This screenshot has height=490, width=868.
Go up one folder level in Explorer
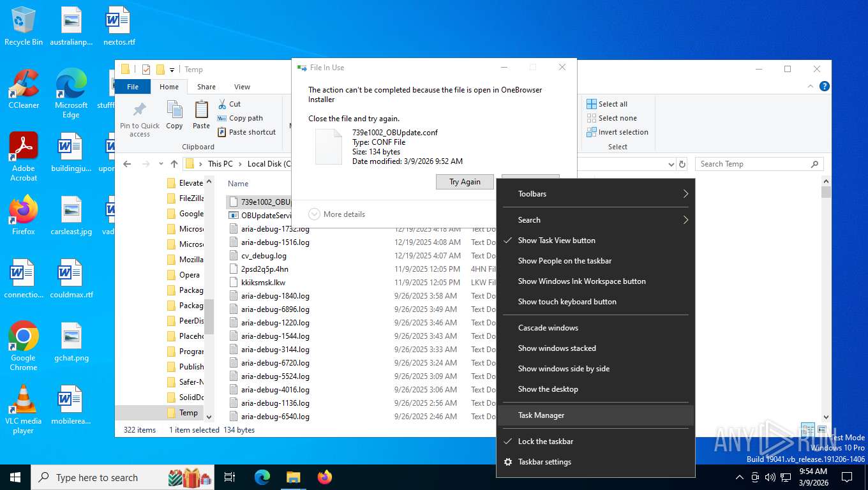pyautogui.click(x=174, y=164)
